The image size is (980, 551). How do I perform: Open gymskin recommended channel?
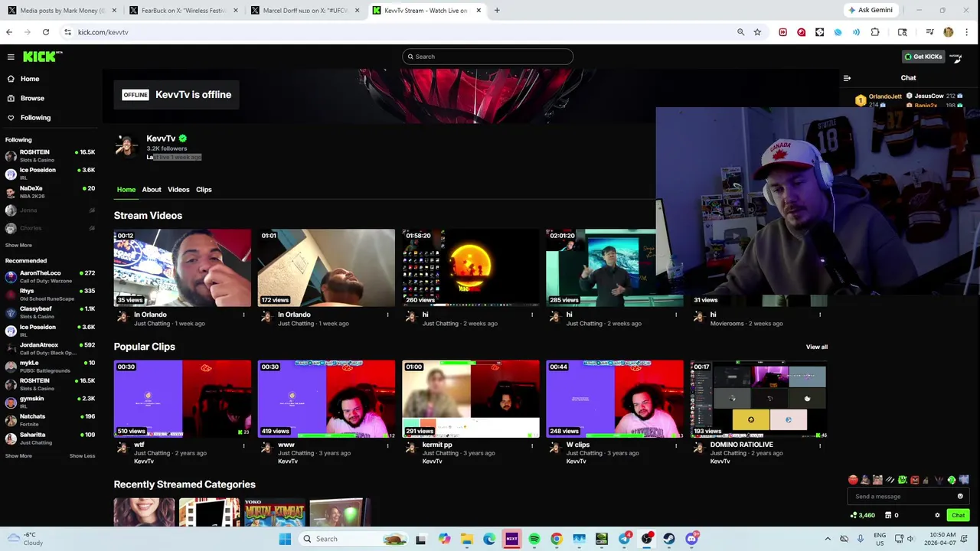coord(50,402)
